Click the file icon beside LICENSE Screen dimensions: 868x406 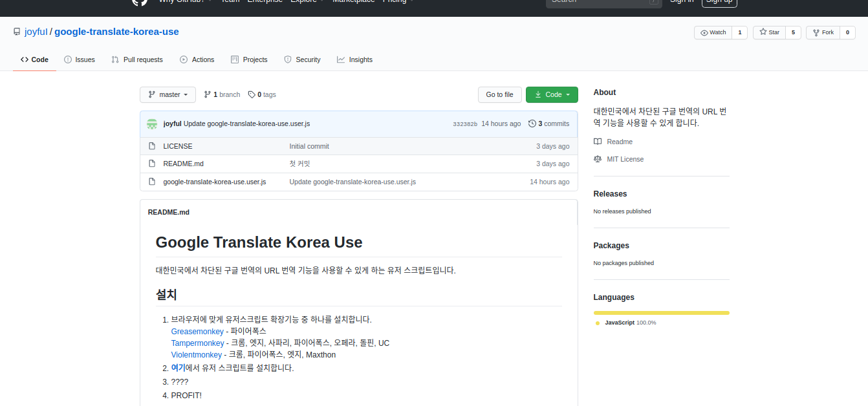point(152,146)
